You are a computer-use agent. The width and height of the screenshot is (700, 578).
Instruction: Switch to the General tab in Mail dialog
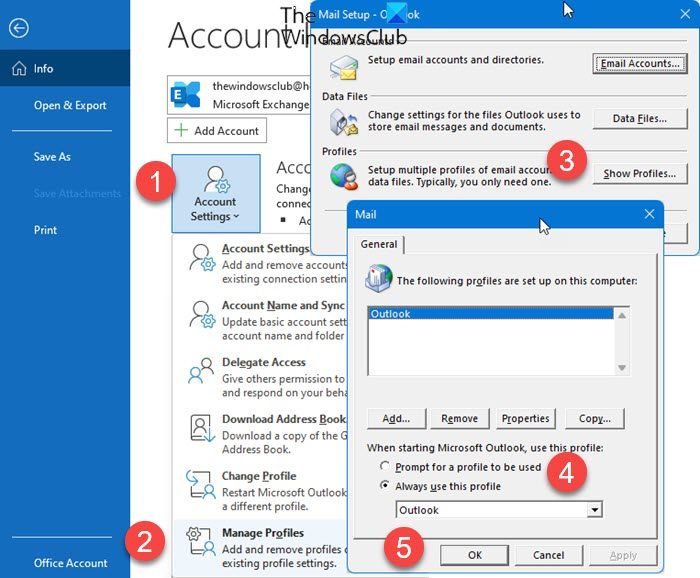coord(379,244)
